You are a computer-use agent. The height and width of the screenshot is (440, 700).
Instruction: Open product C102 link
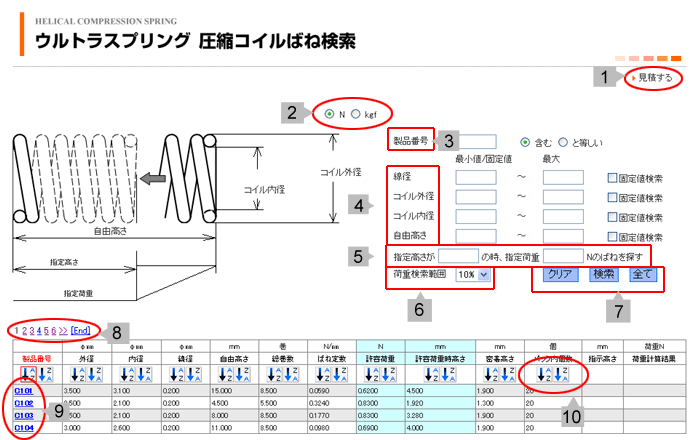point(24,403)
